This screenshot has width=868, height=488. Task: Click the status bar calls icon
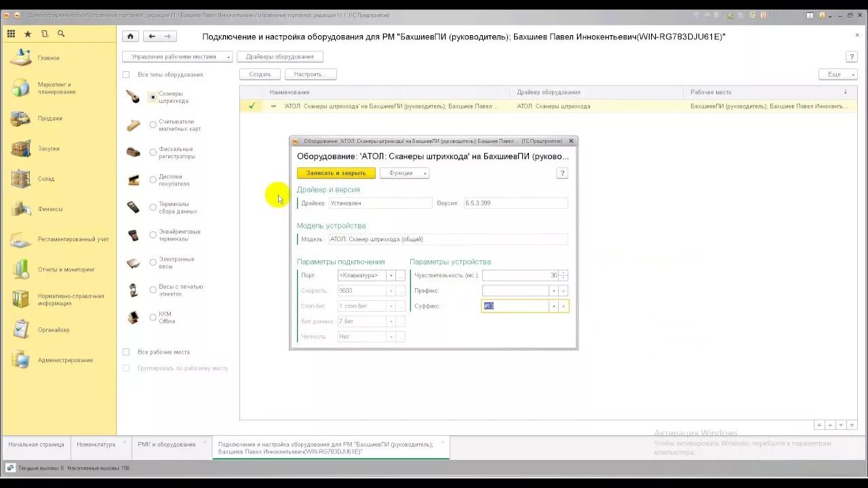point(10,468)
